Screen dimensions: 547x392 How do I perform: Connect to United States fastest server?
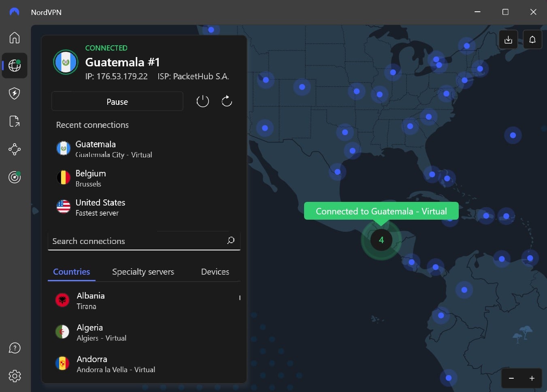click(x=100, y=207)
